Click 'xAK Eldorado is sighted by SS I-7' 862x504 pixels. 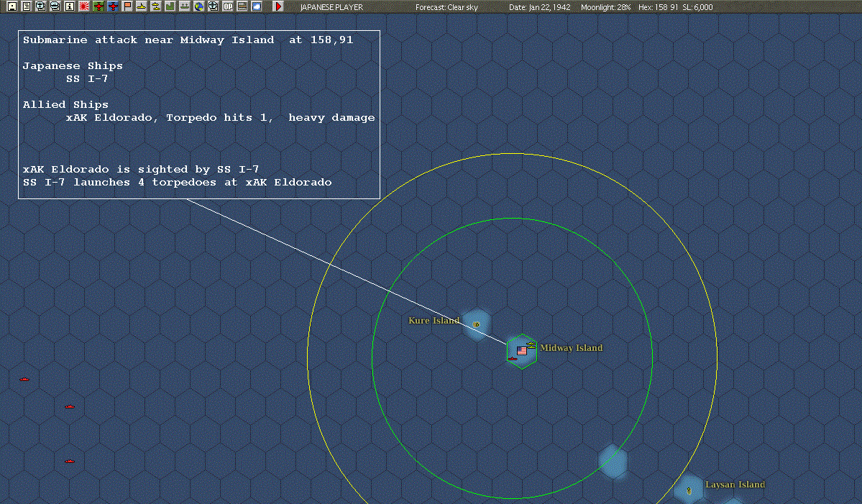(x=141, y=169)
